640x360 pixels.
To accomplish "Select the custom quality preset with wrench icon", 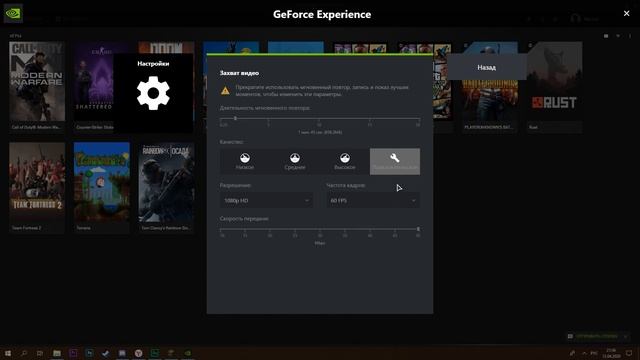I will 395,162.
